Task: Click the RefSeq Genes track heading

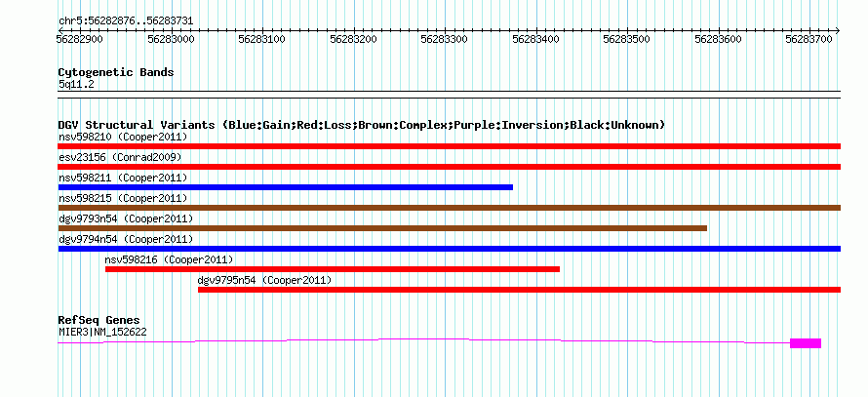Action: (x=99, y=321)
